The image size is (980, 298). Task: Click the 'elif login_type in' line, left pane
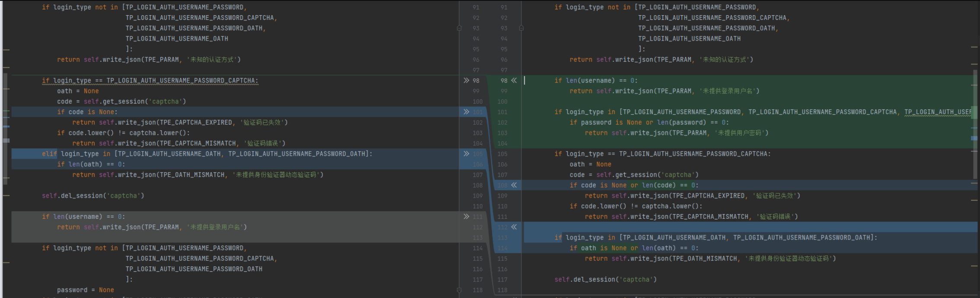[207, 154]
